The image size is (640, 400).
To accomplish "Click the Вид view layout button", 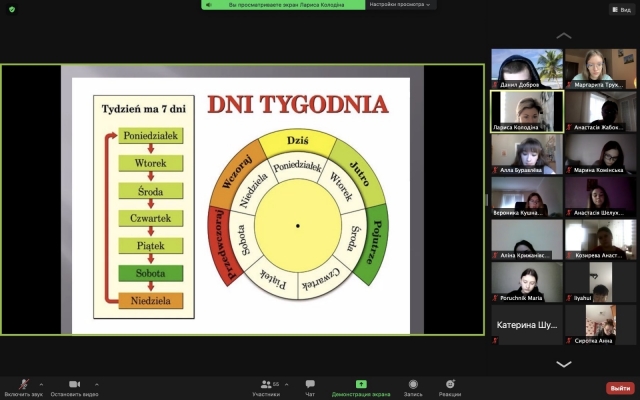I will click(619, 9).
